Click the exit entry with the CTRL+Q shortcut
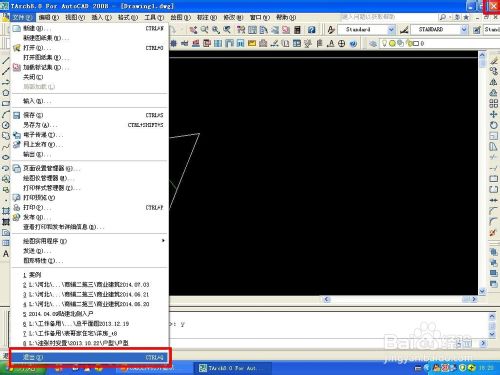Viewport: 500px width, 375px height. click(x=89, y=357)
